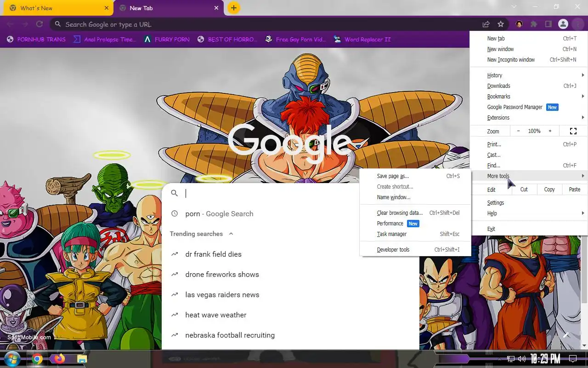Open Google Password Manager
The width and height of the screenshot is (588, 368).
[529, 107]
